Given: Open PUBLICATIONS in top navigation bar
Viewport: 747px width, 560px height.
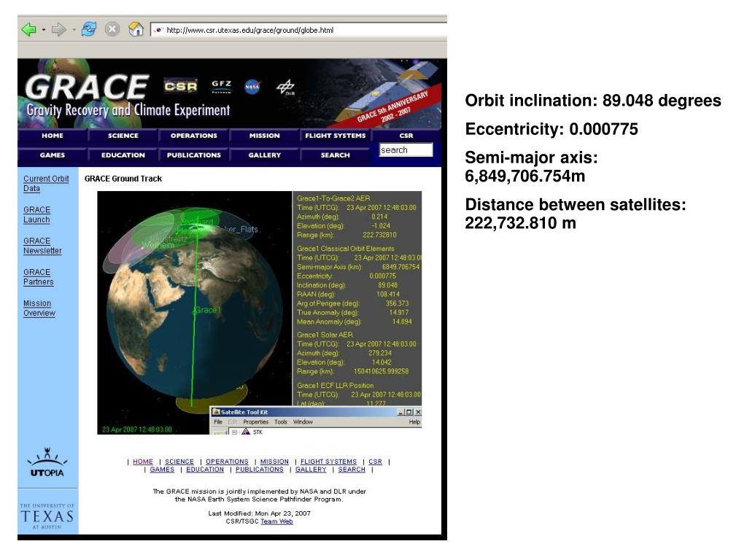Looking at the screenshot, I should [194, 155].
